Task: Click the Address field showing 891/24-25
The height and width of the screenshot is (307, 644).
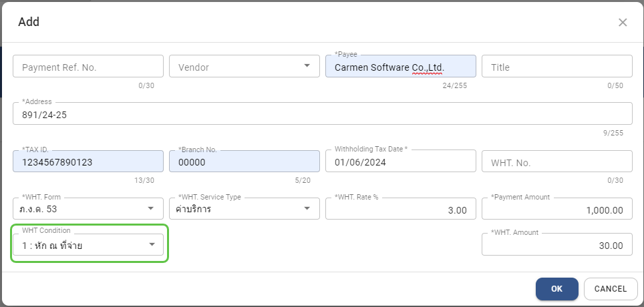Action: (322, 114)
